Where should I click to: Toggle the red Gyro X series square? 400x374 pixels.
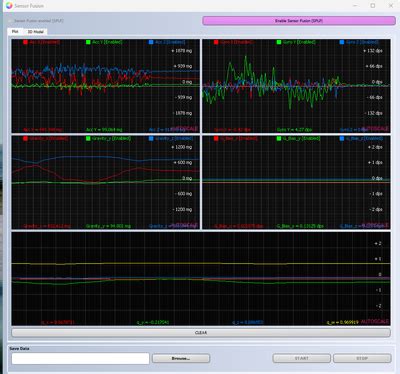tap(216, 42)
